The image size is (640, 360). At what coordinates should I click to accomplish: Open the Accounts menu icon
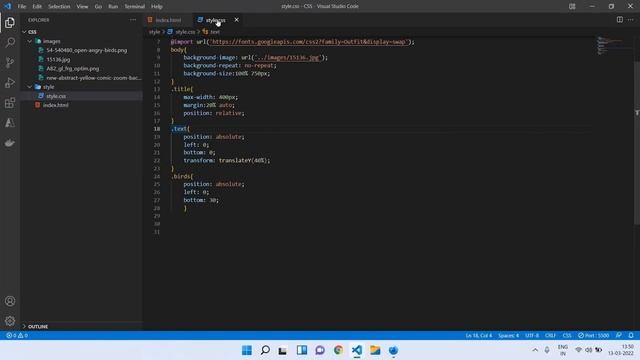click(x=10, y=301)
